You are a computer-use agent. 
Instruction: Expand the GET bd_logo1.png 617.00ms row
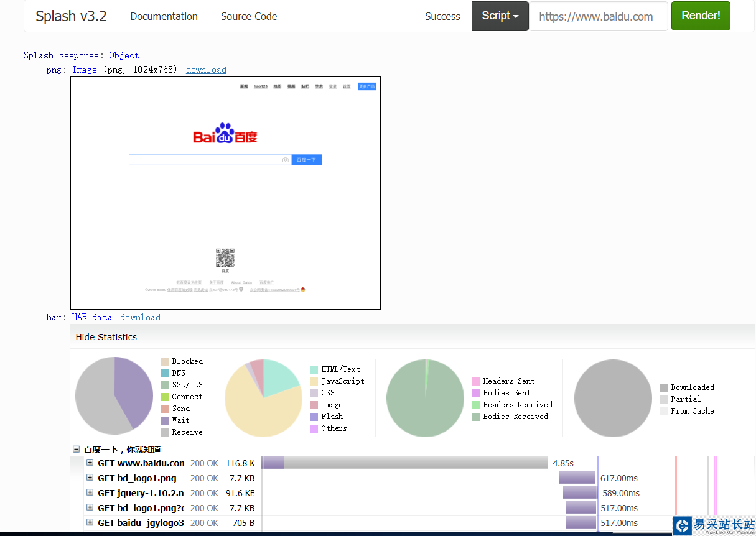[90, 478]
